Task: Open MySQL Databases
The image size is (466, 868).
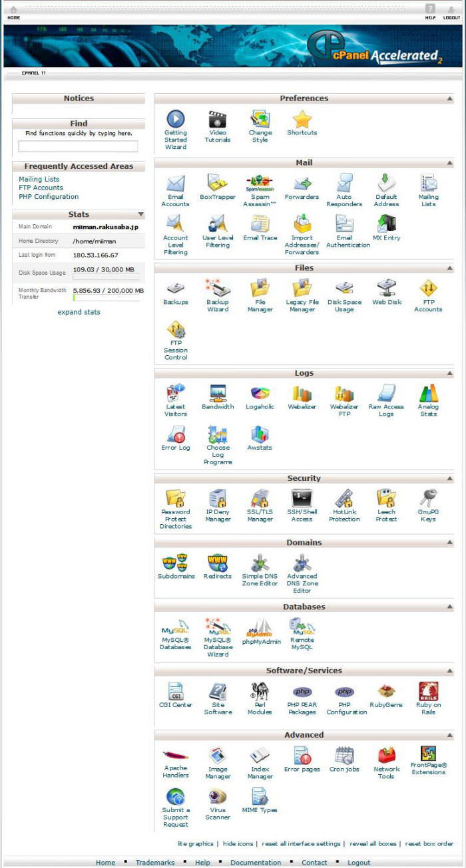Action: click(x=176, y=627)
